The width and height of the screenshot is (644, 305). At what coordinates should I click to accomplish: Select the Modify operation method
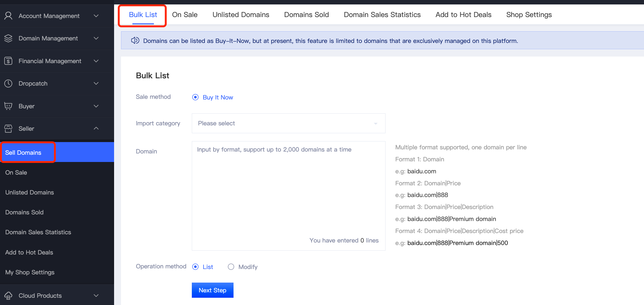(231, 267)
